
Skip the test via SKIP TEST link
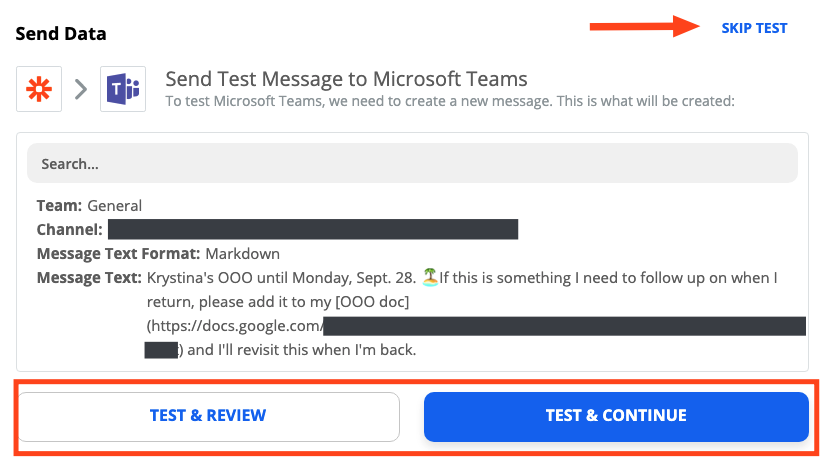pos(754,28)
